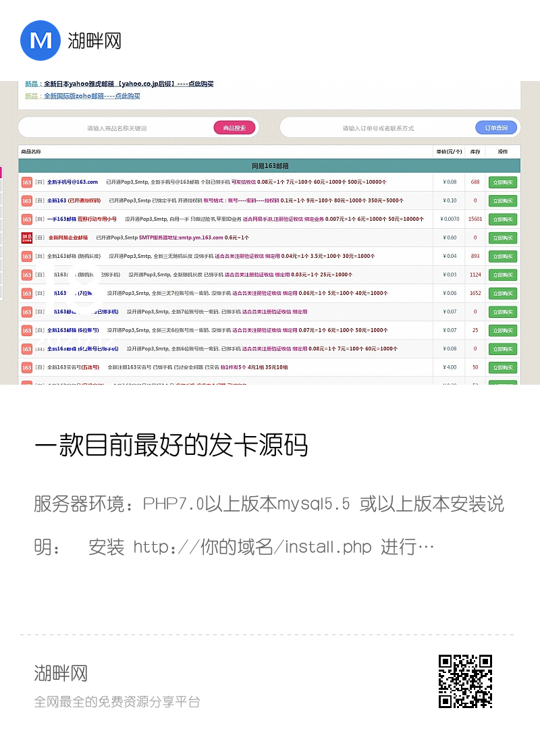The height and width of the screenshot is (756, 540).
Task: Click the 库存 column header
Action: (475, 151)
